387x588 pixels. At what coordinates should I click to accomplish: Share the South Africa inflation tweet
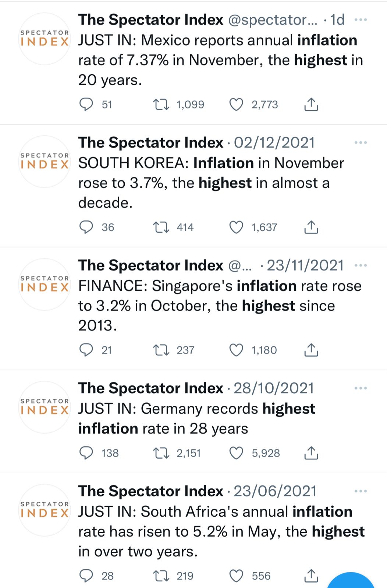pyautogui.click(x=311, y=576)
